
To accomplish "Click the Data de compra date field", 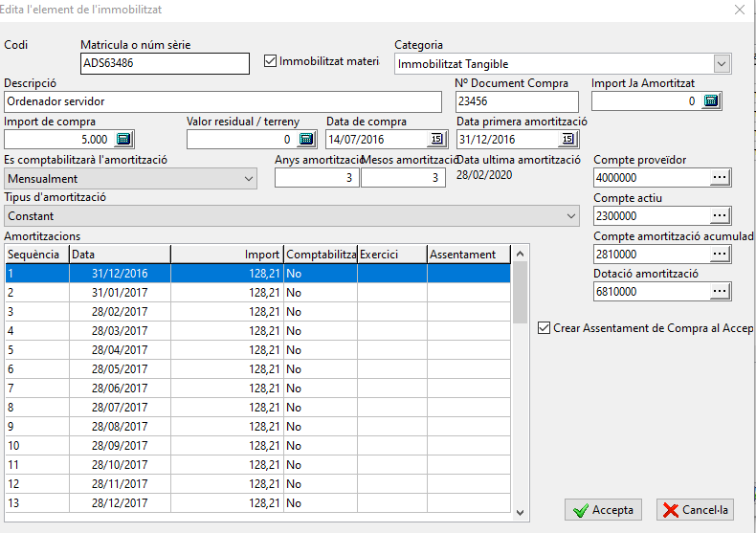I will click(377, 140).
